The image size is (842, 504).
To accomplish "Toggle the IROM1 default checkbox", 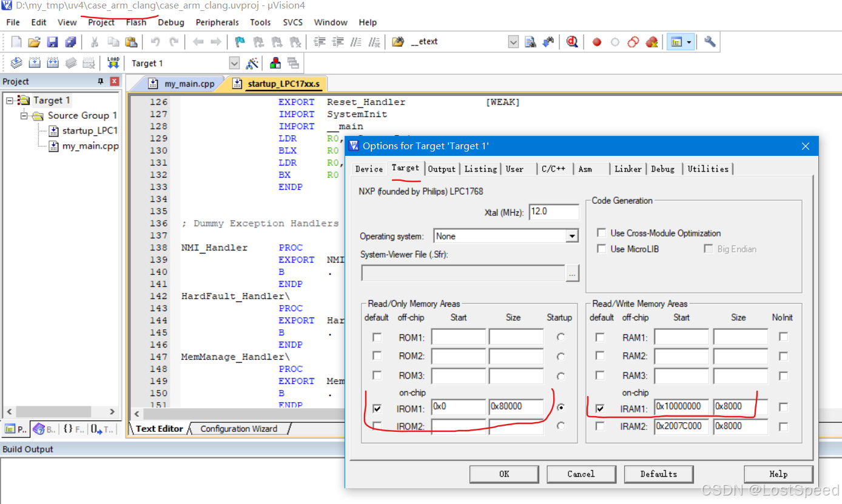I will coord(377,408).
